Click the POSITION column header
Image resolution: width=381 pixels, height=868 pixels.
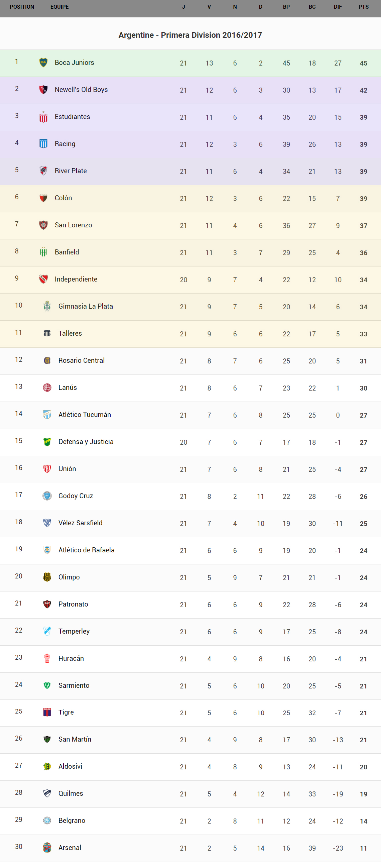point(22,7)
